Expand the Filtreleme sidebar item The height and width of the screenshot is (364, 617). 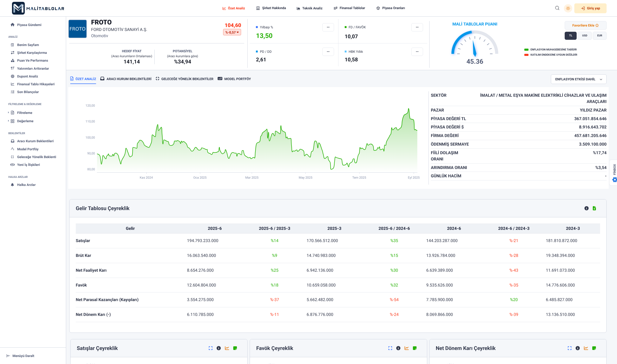(x=24, y=113)
